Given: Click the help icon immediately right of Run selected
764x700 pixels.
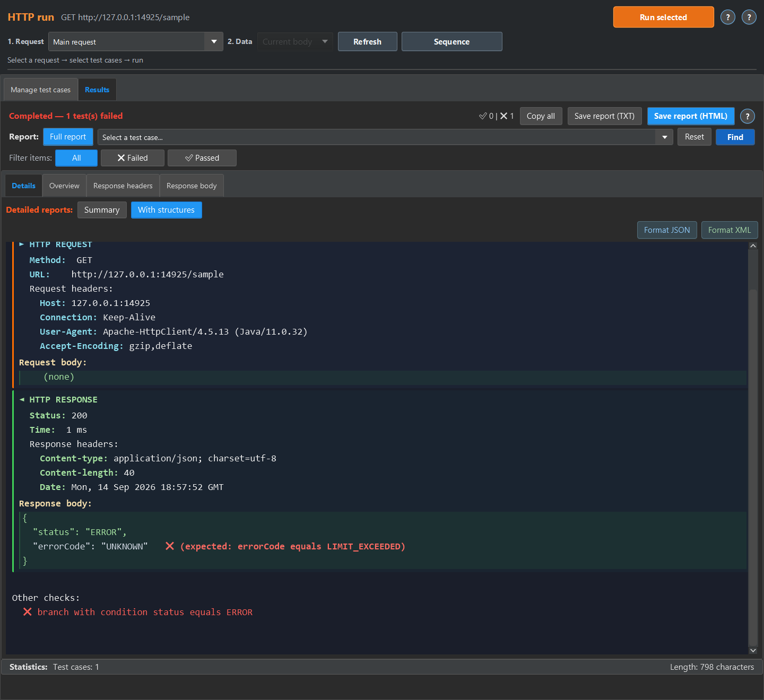Looking at the screenshot, I should (x=728, y=17).
